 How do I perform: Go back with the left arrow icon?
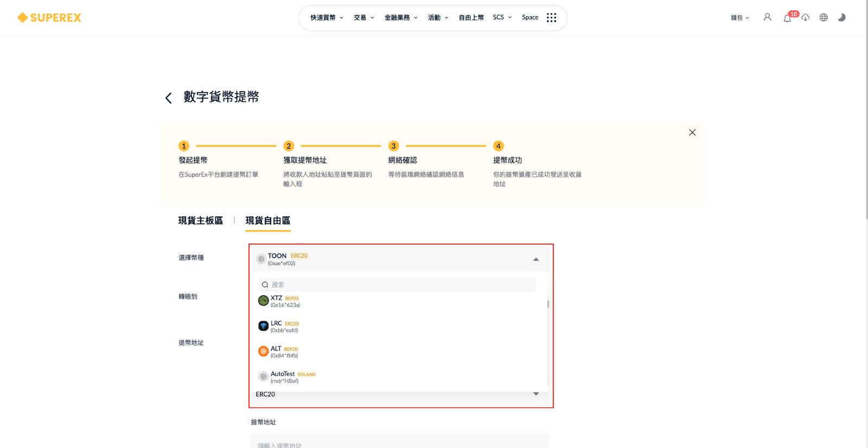click(x=169, y=98)
